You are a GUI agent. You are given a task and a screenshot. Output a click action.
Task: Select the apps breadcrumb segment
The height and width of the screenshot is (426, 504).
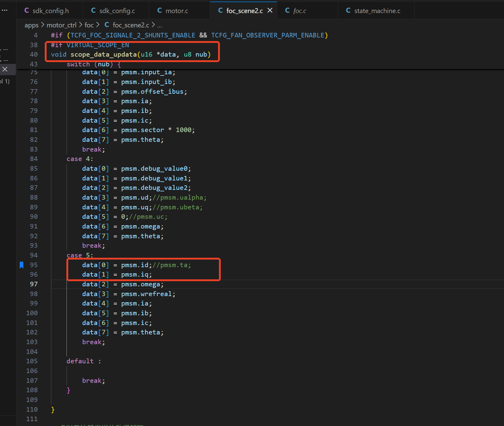pos(32,25)
